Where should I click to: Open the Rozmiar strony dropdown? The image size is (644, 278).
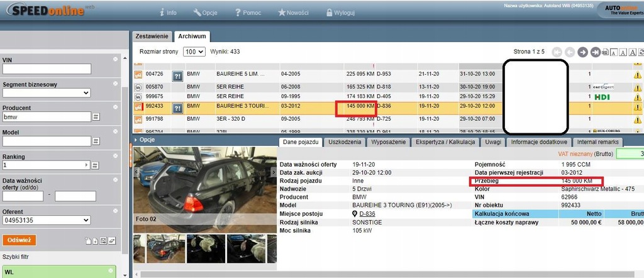point(194,52)
